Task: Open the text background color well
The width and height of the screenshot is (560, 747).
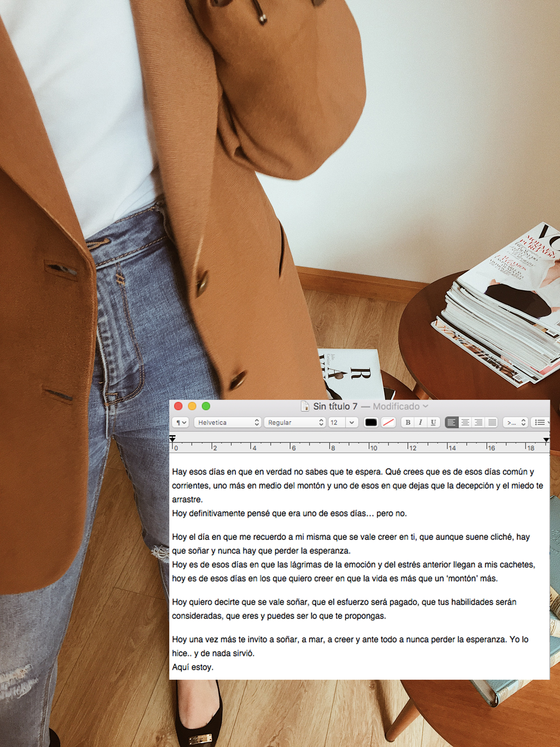Action: tap(388, 422)
